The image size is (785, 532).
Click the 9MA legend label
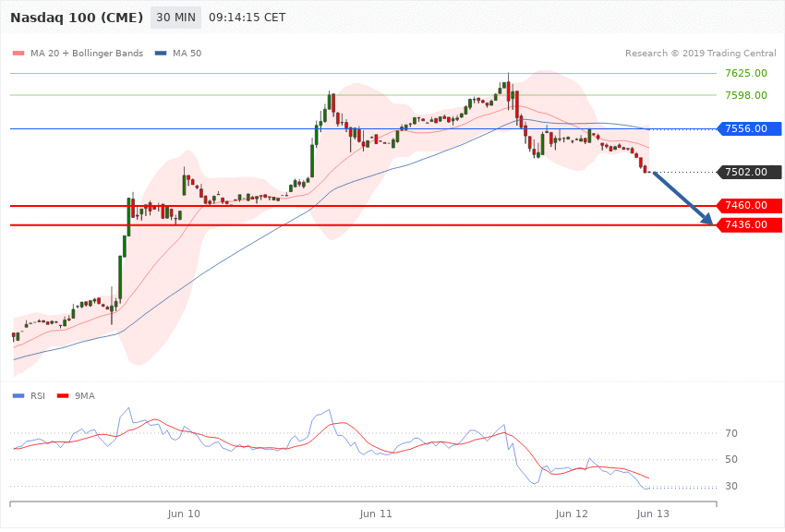pyautogui.click(x=85, y=396)
